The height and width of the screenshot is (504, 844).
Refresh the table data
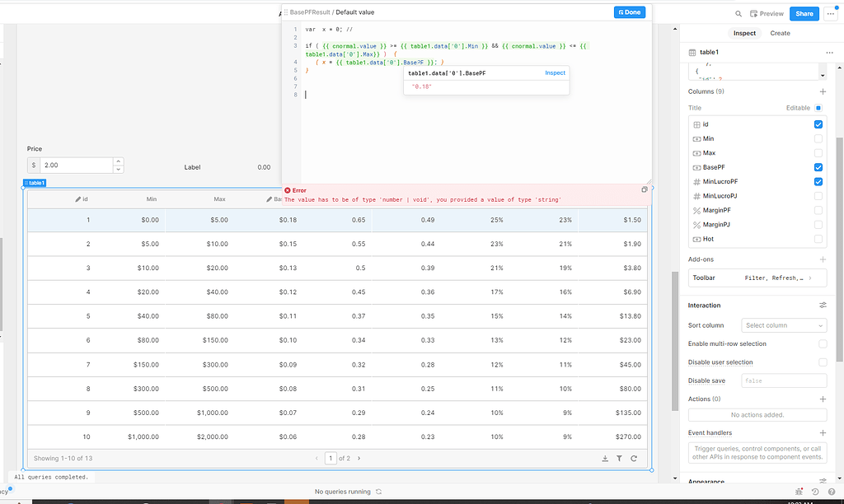(x=634, y=459)
